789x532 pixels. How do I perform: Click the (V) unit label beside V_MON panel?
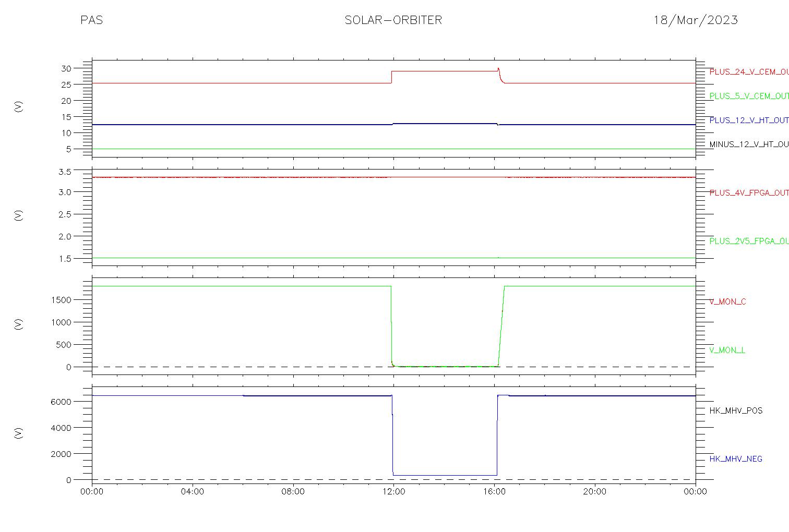[19, 324]
